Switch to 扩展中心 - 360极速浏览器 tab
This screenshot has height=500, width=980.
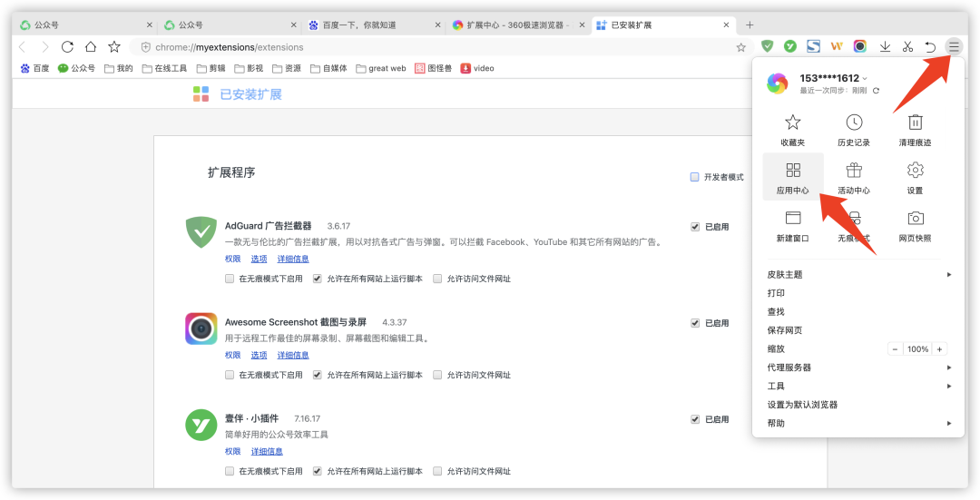pyautogui.click(x=519, y=25)
